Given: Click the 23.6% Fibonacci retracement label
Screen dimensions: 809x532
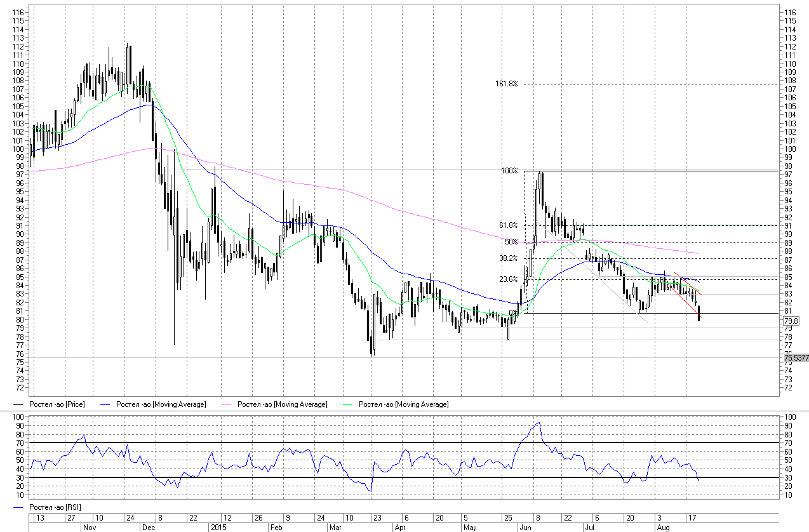Looking at the screenshot, I should point(509,279).
